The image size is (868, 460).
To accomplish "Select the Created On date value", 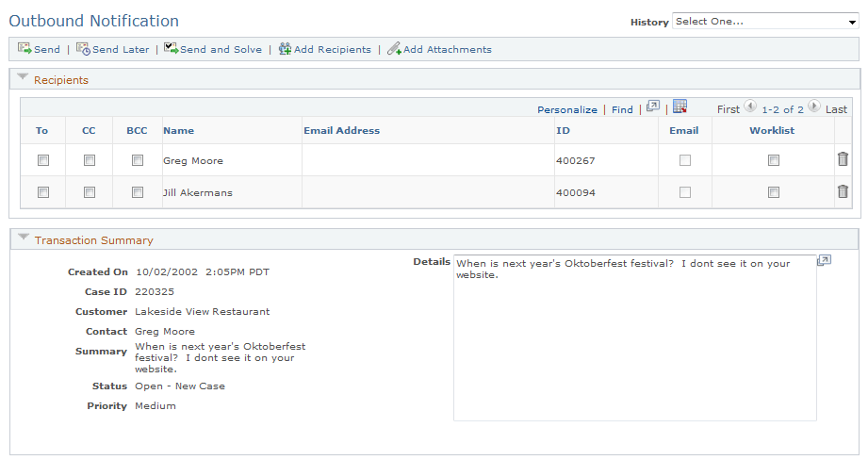I will click(x=203, y=271).
